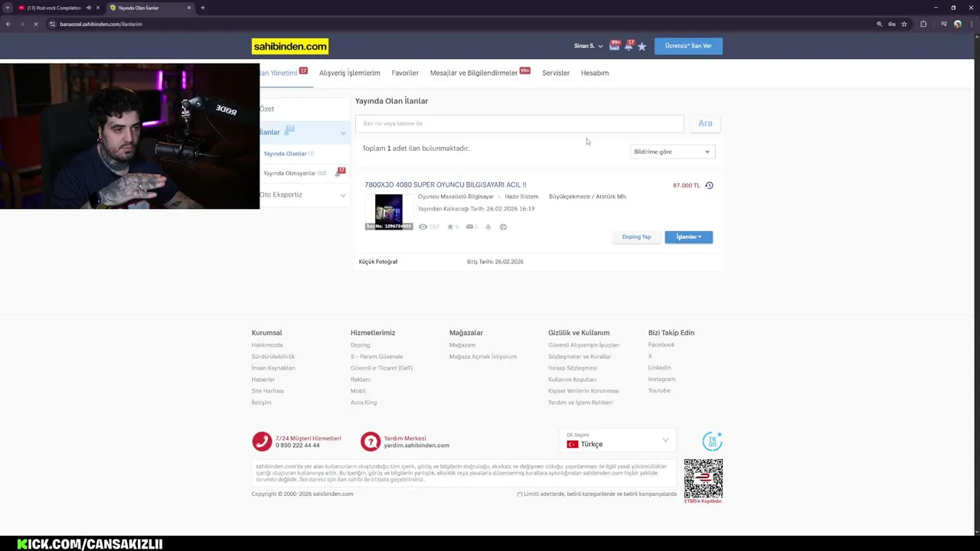Image resolution: width=980 pixels, height=551 pixels.
Task: Open the Bildirime göre sort dropdown
Action: click(x=672, y=152)
